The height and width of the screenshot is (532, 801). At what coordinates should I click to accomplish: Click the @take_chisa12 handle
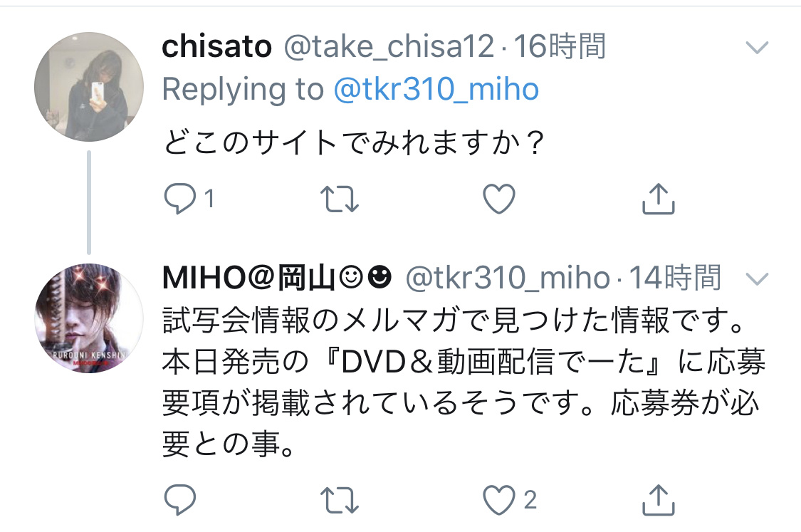pos(389,47)
